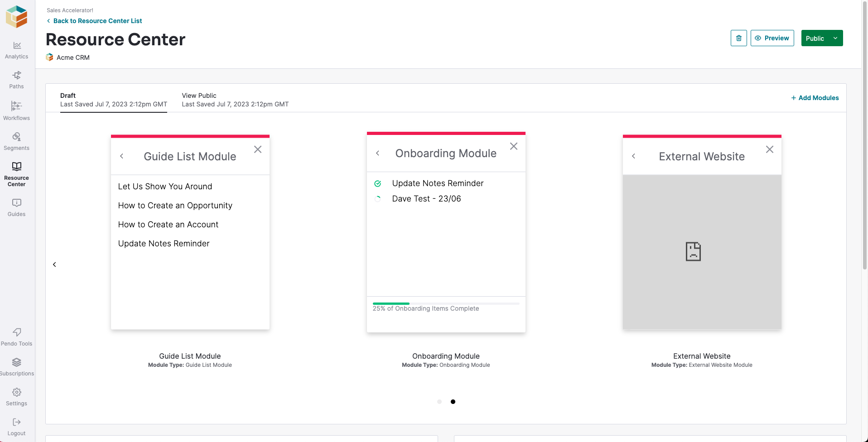Click back chevron in Onboarding Module

point(377,153)
